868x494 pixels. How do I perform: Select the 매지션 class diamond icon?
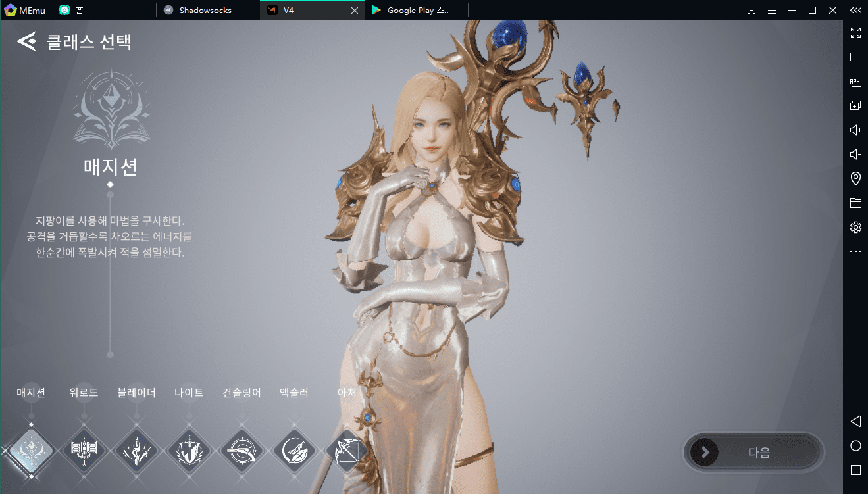pyautogui.click(x=30, y=451)
